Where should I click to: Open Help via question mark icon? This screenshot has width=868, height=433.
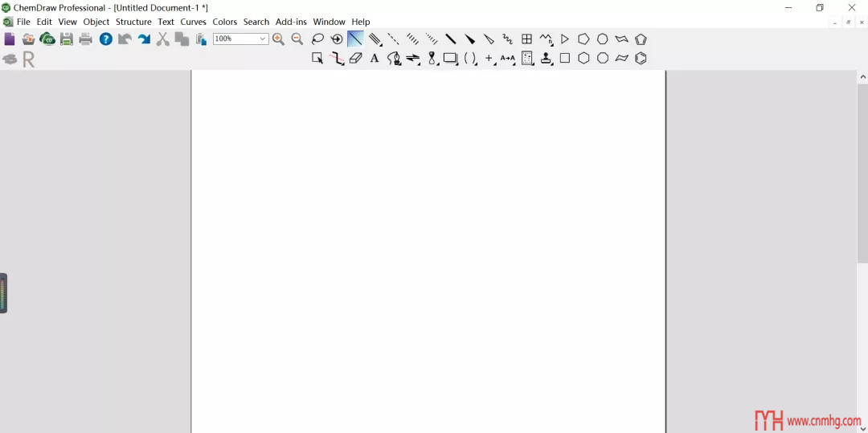click(106, 39)
